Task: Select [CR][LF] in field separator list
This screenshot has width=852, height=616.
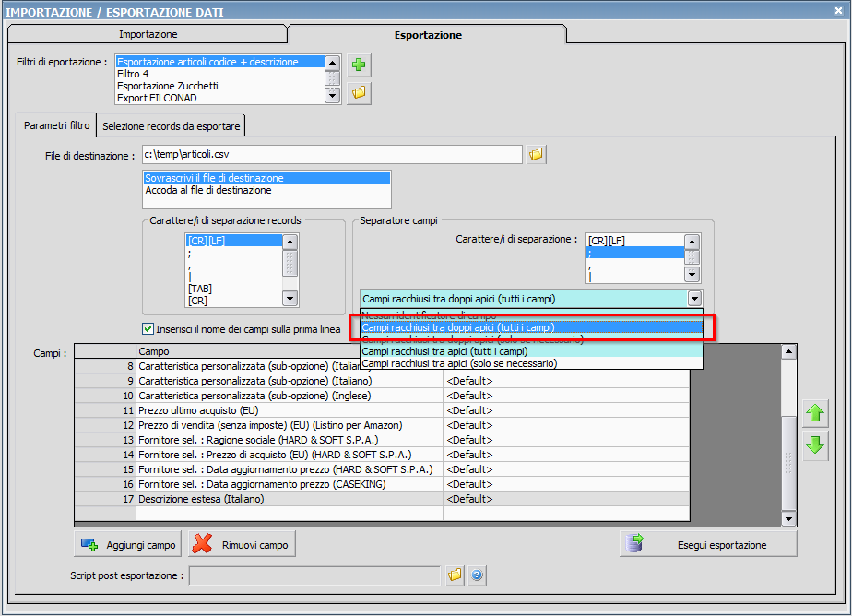Action: point(635,241)
